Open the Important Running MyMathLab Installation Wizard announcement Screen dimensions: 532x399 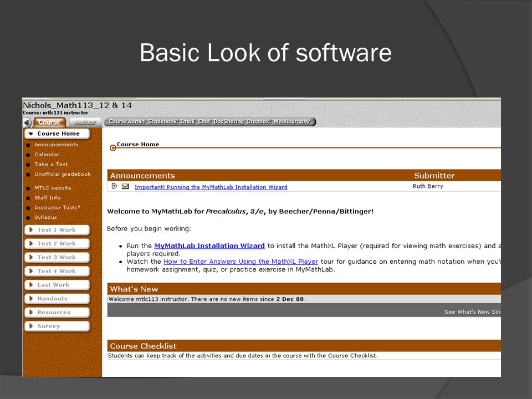point(211,187)
